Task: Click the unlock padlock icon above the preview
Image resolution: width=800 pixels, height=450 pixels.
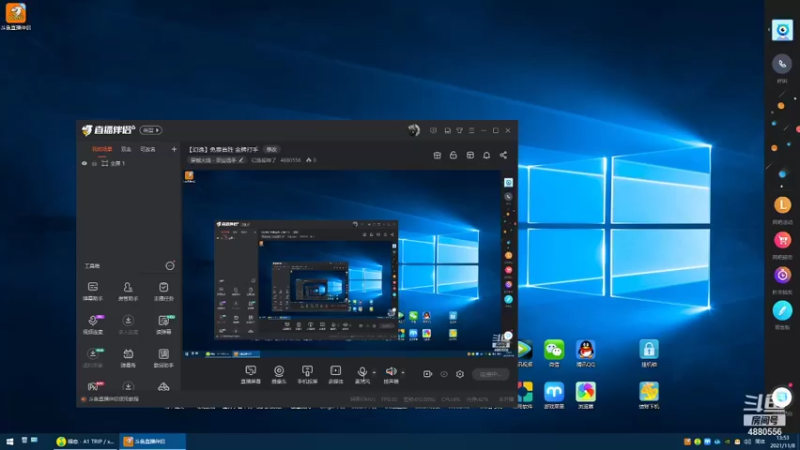Action: (x=453, y=155)
